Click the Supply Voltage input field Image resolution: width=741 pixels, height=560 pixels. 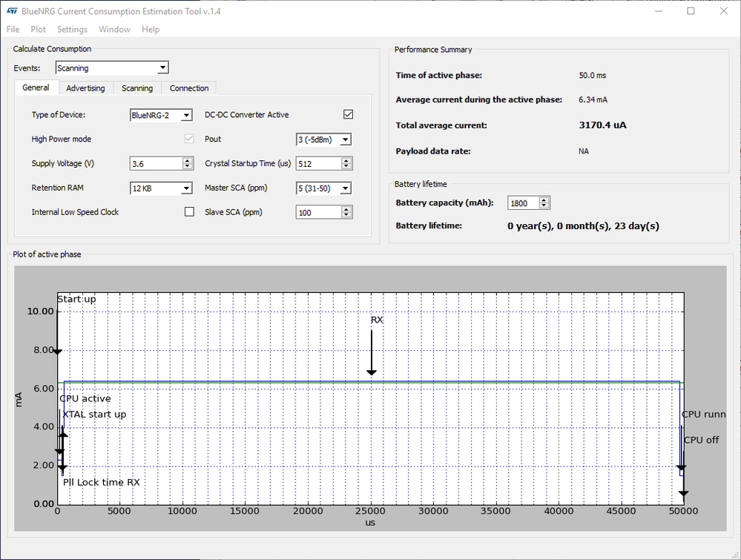tap(157, 163)
